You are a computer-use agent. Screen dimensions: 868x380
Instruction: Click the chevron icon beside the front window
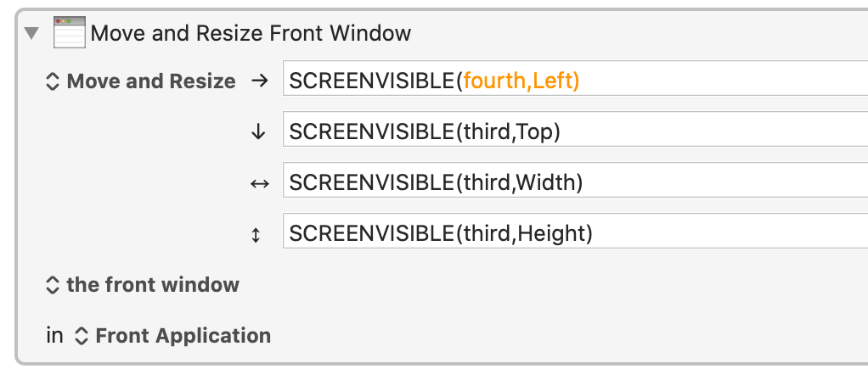(x=52, y=285)
